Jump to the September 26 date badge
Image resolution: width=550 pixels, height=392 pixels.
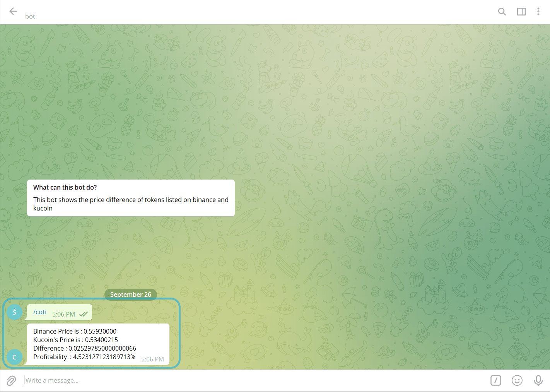(x=130, y=294)
